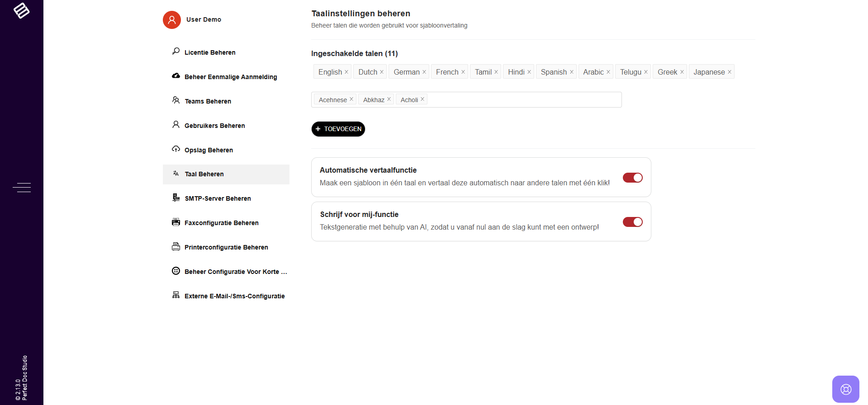Screen dimensions: 868x405
Task: Go to Gebruikers Beheren section
Action: click(x=214, y=126)
